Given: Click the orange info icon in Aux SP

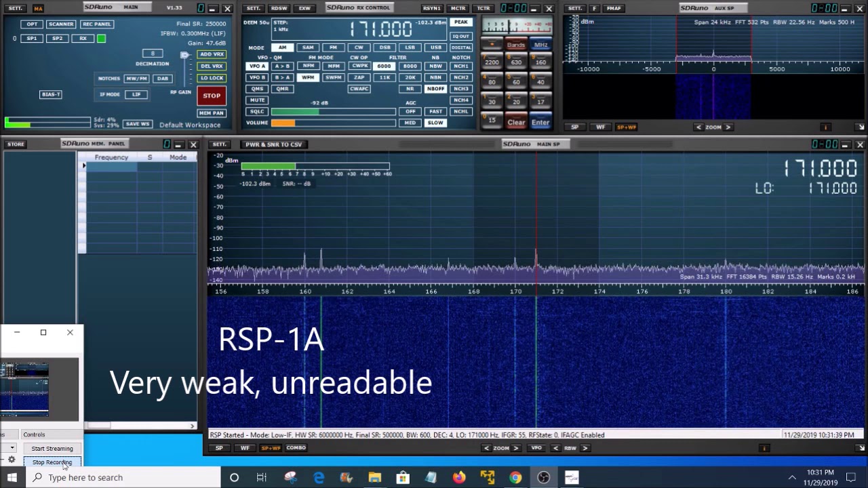Looking at the screenshot, I should [825, 127].
